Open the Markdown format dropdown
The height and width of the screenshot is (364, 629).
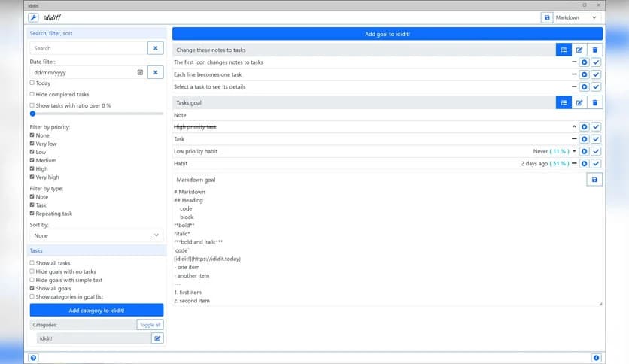pos(577,17)
